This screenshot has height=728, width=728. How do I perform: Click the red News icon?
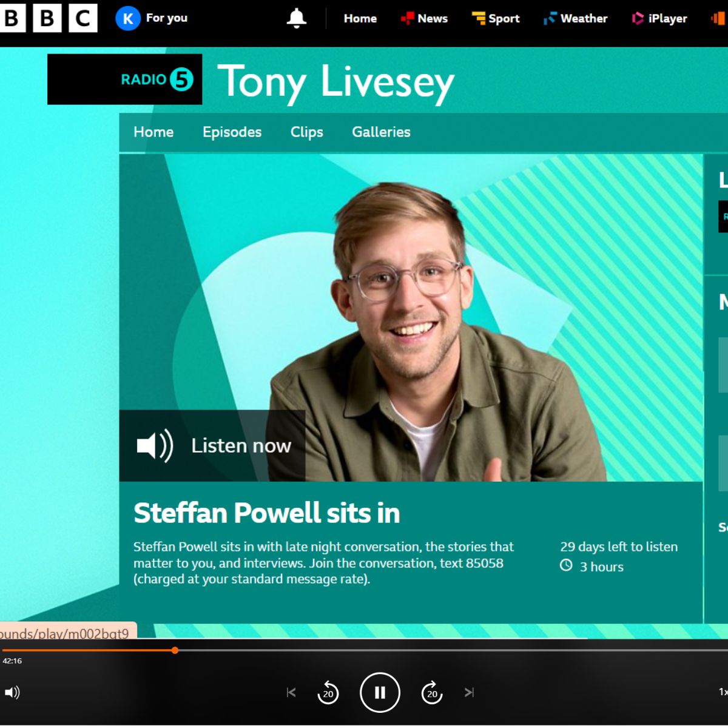pos(407,19)
